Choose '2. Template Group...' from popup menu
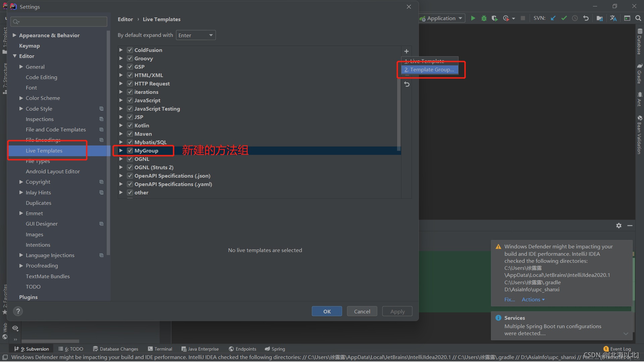644x362 pixels. point(430,70)
